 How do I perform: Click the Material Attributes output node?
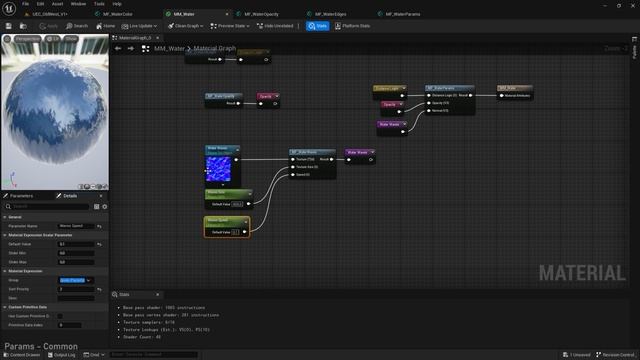515,92
